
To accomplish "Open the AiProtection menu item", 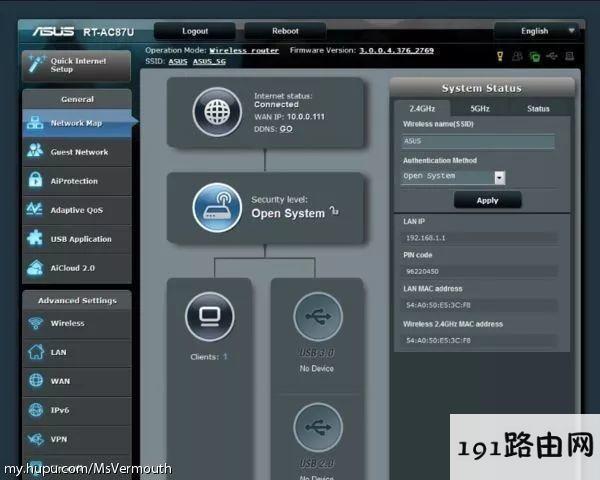I will pyautogui.click(x=77, y=181).
